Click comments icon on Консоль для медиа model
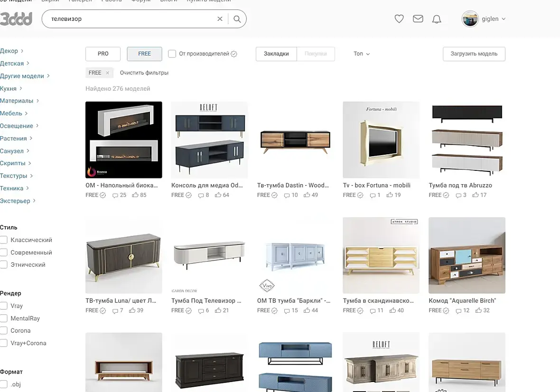The height and width of the screenshot is (392, 560). (x=201, y=195)
